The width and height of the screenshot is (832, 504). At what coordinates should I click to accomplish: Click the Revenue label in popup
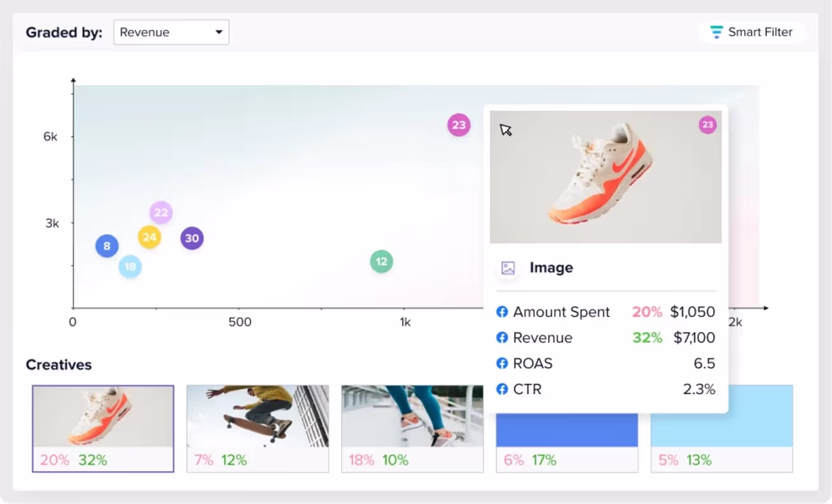pyautogui.click(x=543, y=337)
